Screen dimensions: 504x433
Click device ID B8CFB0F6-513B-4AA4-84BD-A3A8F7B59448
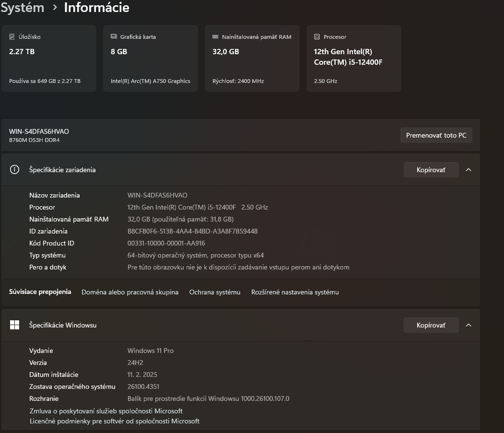[x=192, y=231]
